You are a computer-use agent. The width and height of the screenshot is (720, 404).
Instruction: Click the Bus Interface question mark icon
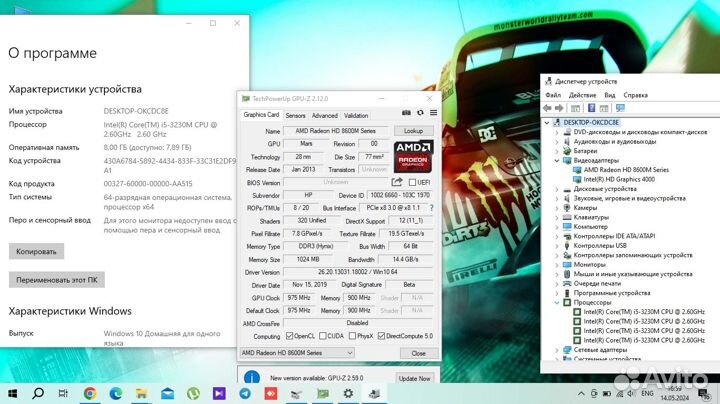click(x=431, y=208)
